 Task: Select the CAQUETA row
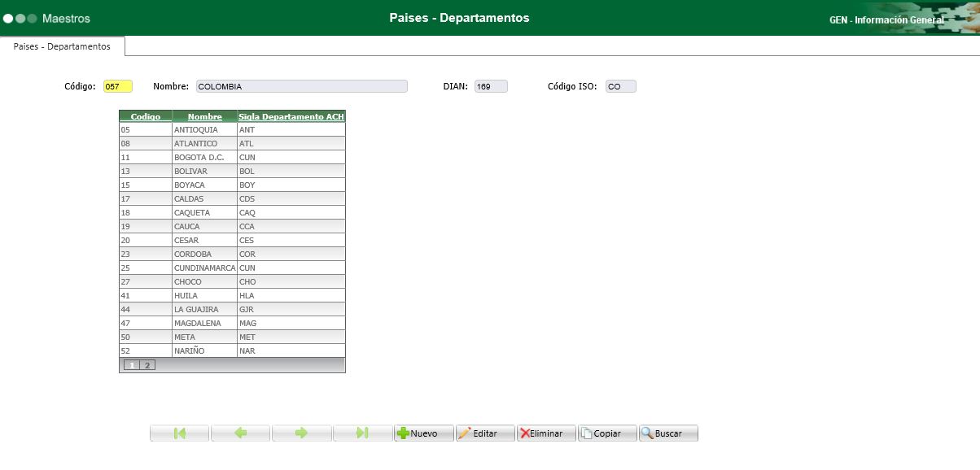coord(232,212)
